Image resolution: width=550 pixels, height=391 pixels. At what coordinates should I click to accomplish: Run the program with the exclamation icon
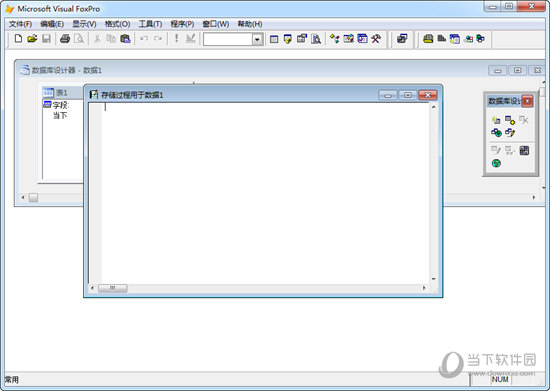(176, 38)
